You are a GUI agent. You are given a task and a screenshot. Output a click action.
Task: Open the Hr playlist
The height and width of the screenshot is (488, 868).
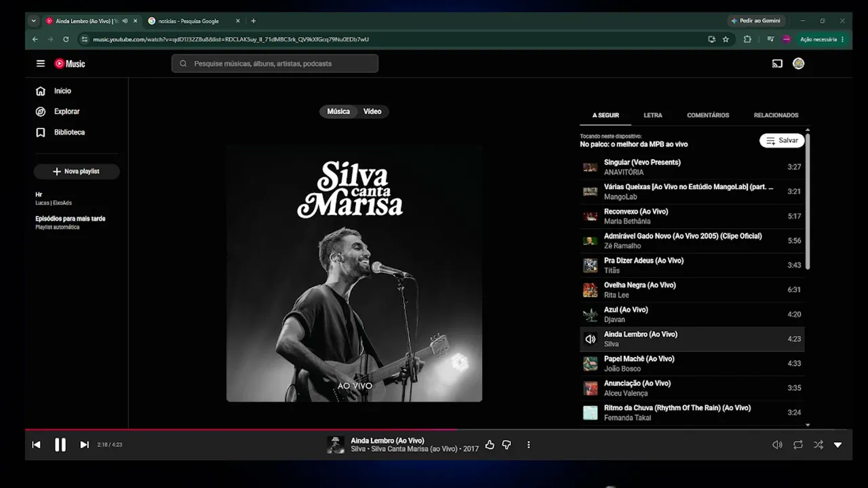pos(76,199)
